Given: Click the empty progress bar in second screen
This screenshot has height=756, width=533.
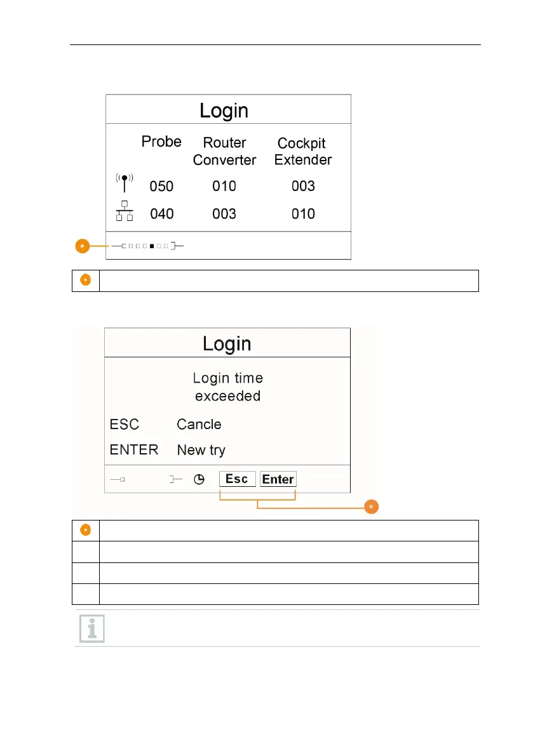Looking at the screenshot, I should pos(147,479).
